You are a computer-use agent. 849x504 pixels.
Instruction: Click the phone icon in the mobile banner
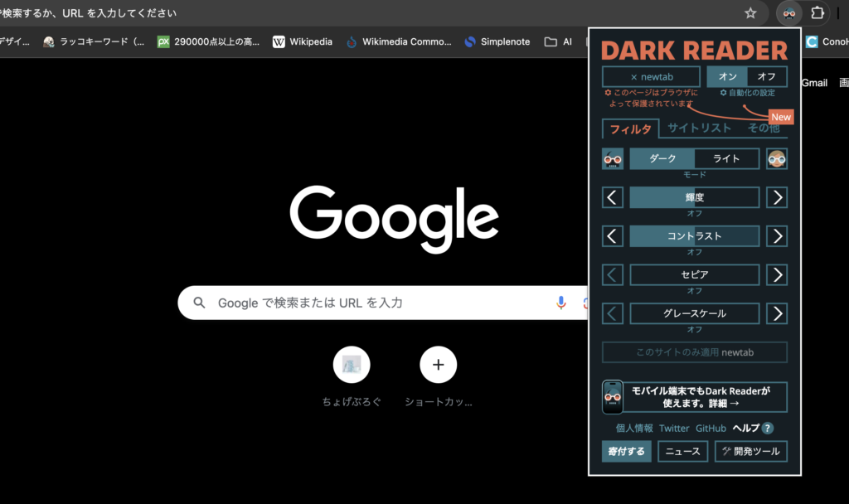pyautogui.click(x=613, y=397)
